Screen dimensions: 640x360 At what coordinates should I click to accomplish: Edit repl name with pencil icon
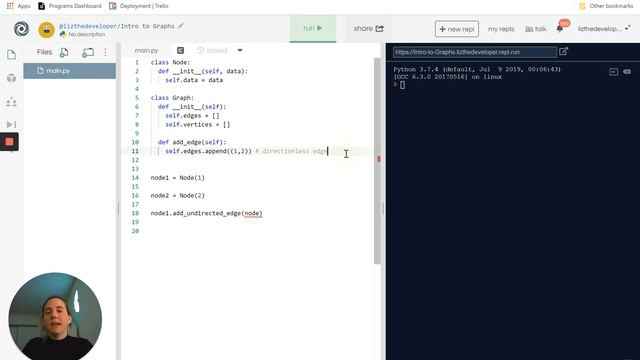(x=181, y=26)
